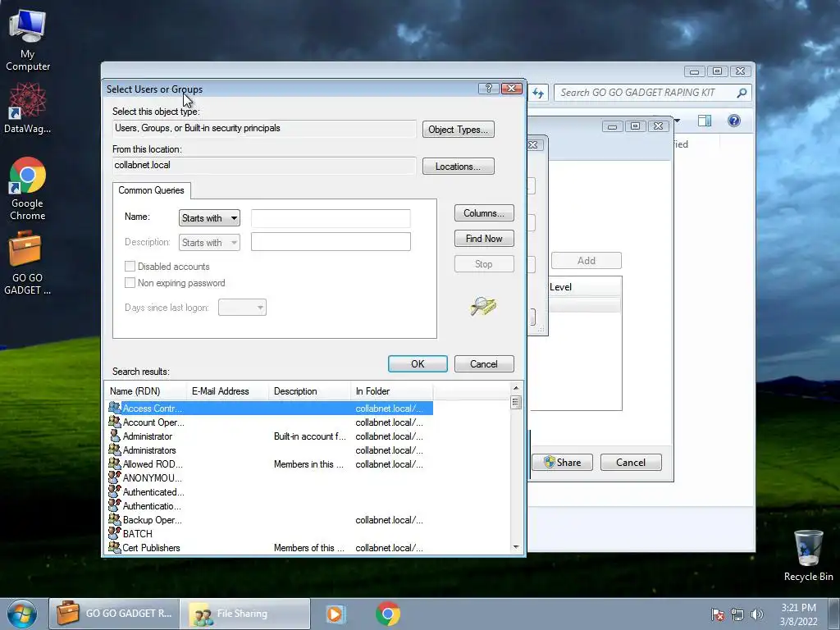Click the Search GO GO GADGET field
Viewport: 840px width, 630px height.
pos(645,93)
